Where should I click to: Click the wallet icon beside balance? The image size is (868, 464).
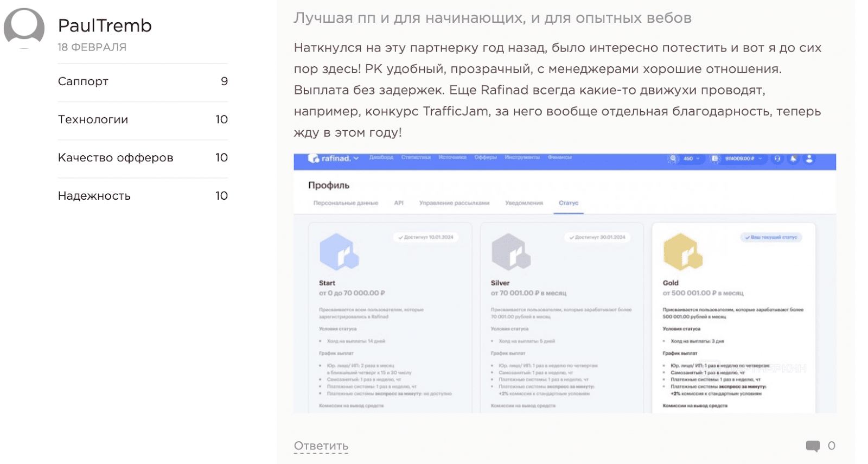point(715,158)
